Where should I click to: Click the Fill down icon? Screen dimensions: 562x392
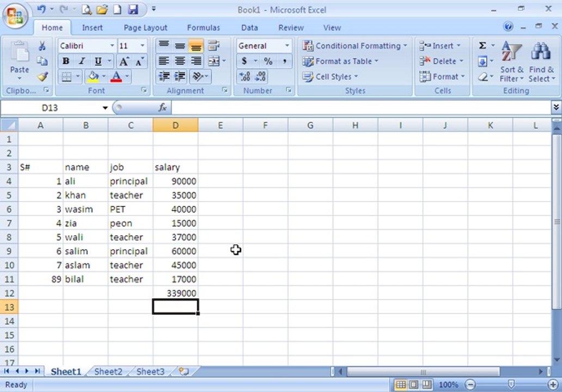482,62
